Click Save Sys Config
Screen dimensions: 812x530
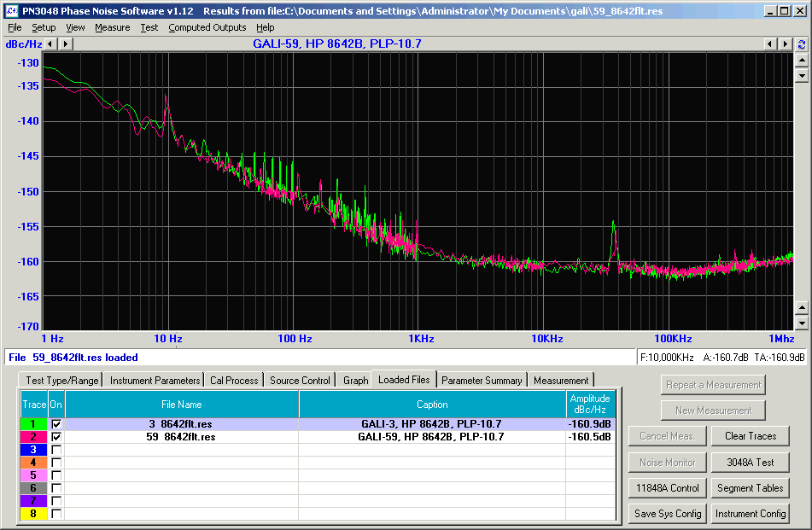click(x=668, y=514)
